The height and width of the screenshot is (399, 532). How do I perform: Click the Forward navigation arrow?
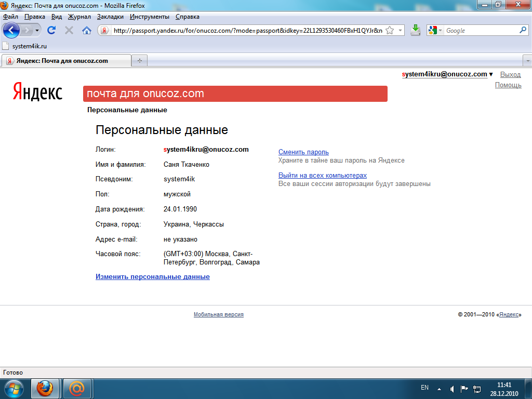[x=26, y=31]
